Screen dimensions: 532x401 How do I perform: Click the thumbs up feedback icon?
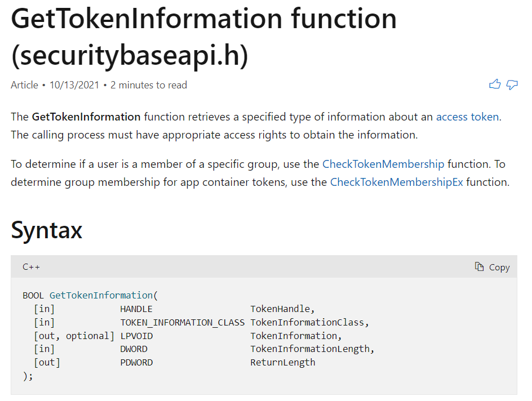pos(495,85)
